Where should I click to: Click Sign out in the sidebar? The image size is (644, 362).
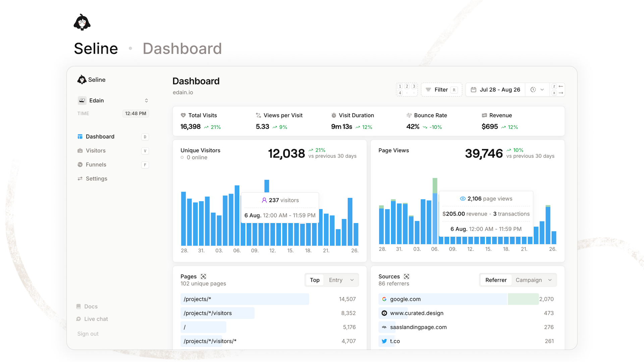(88, 334)
